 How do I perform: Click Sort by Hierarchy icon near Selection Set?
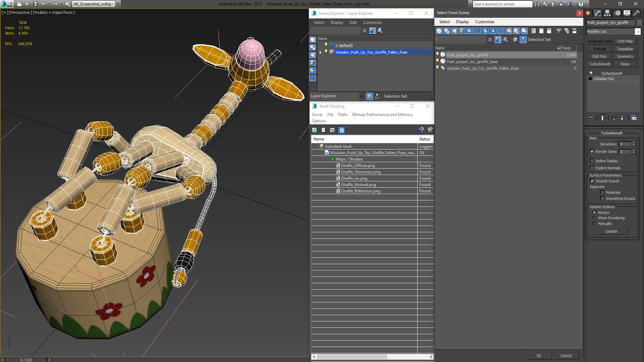(x=523, y=40)
